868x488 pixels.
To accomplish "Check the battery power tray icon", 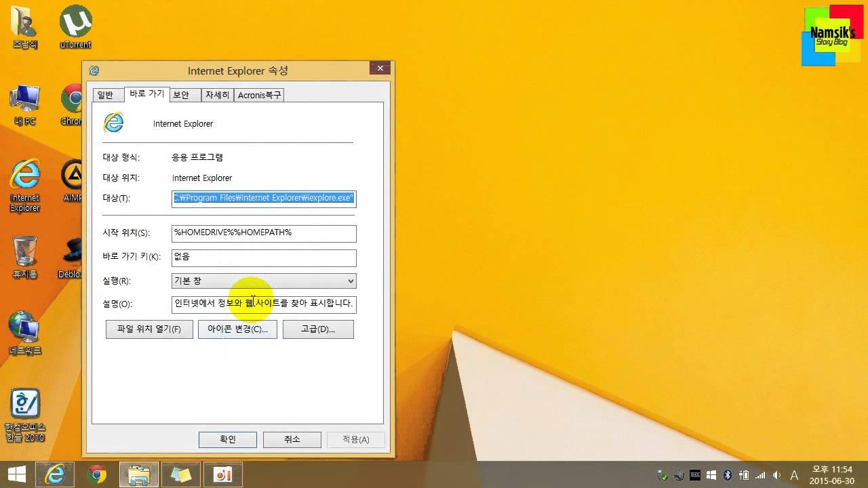I will point(744,475).
